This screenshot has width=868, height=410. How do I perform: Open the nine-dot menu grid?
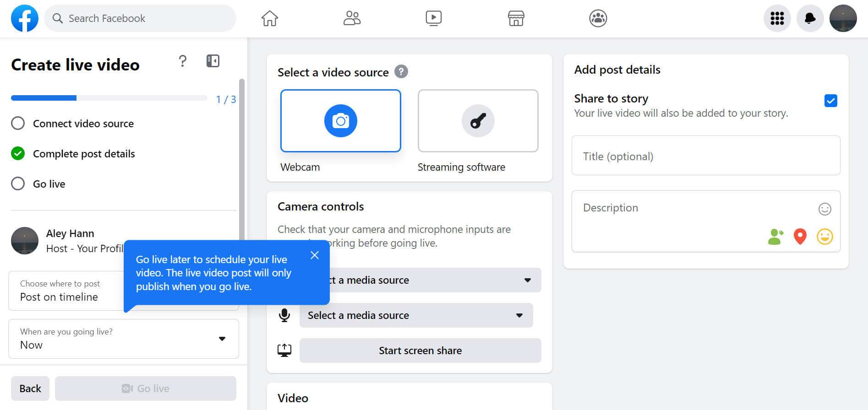tap(777, 18)
